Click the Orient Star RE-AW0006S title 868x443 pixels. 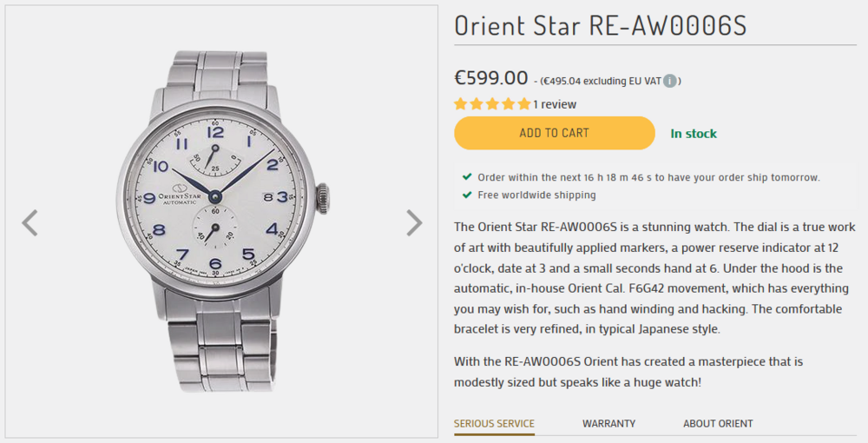[600, 26]
